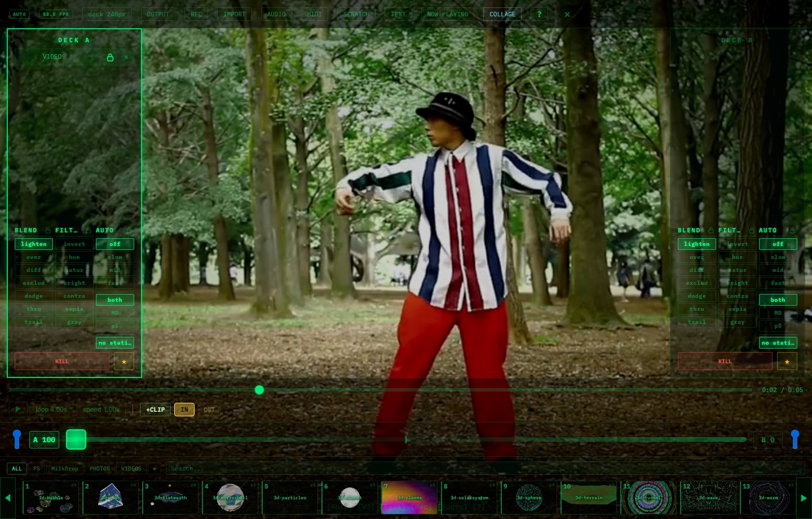Open help with the question mark button
This screenshot has height=519, width=812.
[x=539, y=14]
